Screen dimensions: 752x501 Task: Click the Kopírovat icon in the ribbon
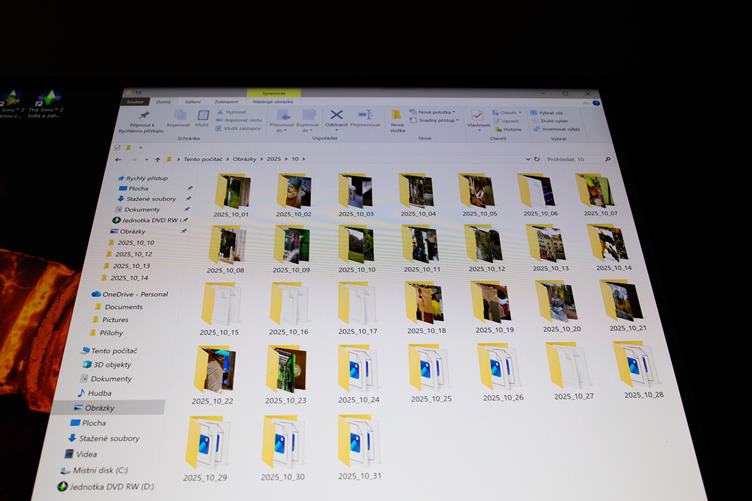[179, 116]
